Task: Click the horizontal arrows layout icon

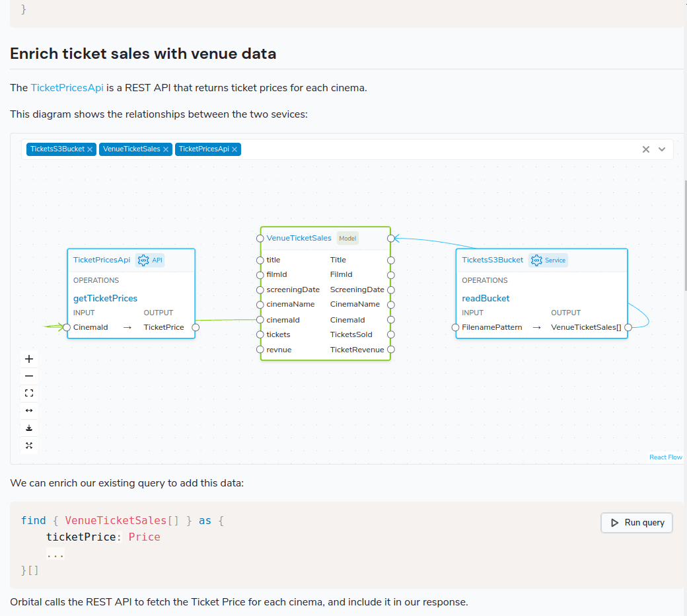Action: coord(29,410)
